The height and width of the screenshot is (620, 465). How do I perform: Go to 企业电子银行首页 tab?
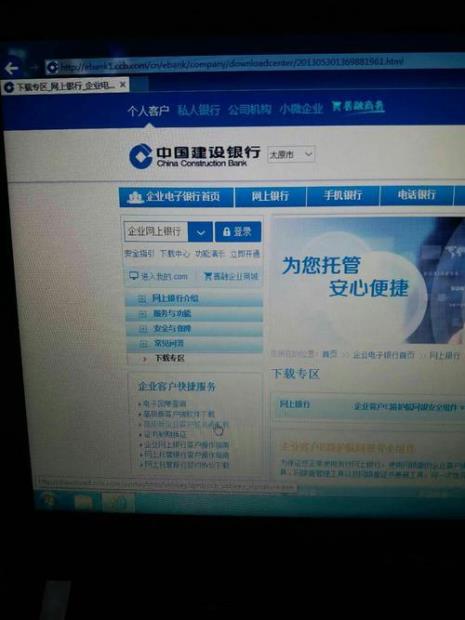click(x=176, y=197)
